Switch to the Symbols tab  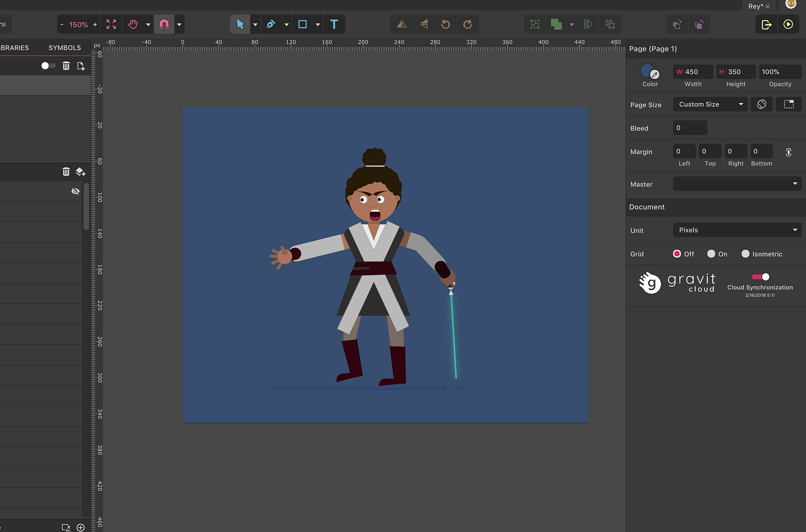64,48
